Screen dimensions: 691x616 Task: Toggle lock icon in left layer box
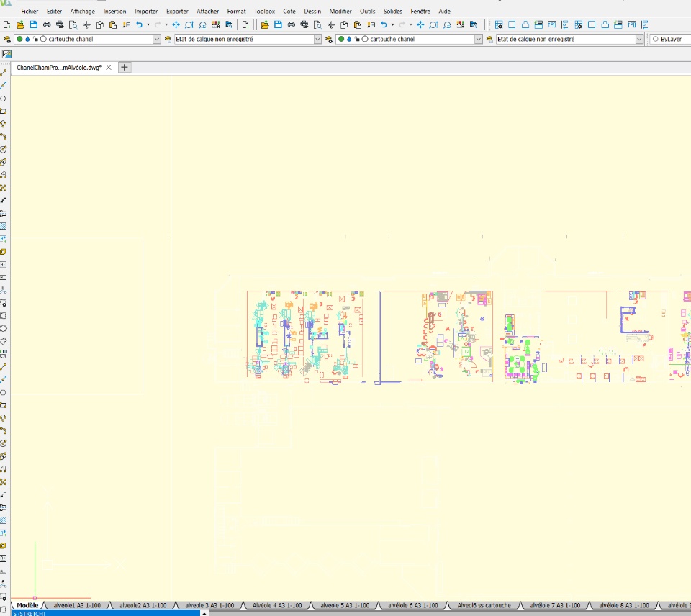point(35,39)
